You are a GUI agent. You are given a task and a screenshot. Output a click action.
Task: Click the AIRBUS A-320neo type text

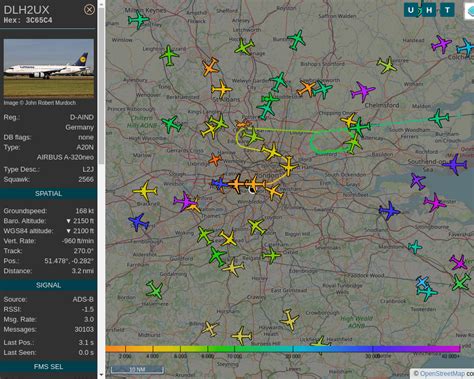pos(65,157)
